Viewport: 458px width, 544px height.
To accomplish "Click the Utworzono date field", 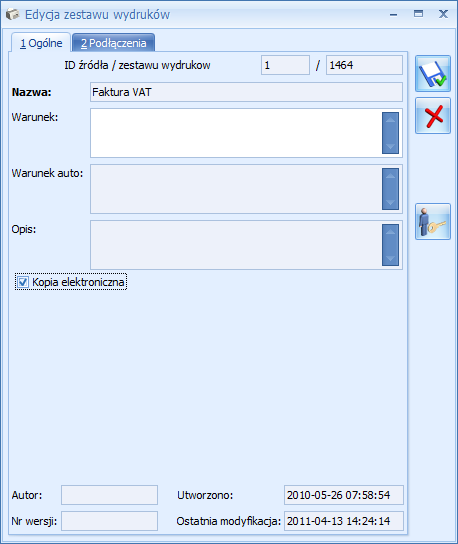I will coord(344,495).
